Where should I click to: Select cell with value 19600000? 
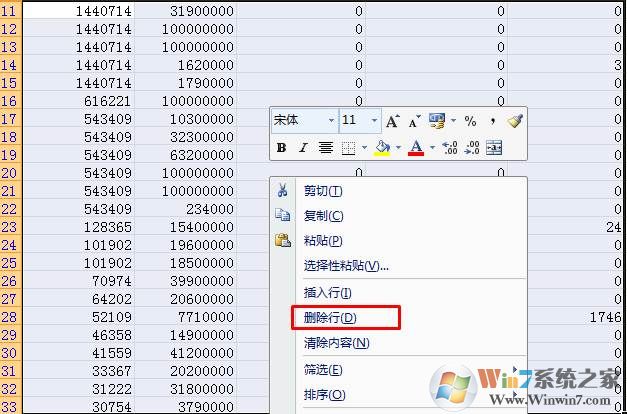click(x=186, y=245)
